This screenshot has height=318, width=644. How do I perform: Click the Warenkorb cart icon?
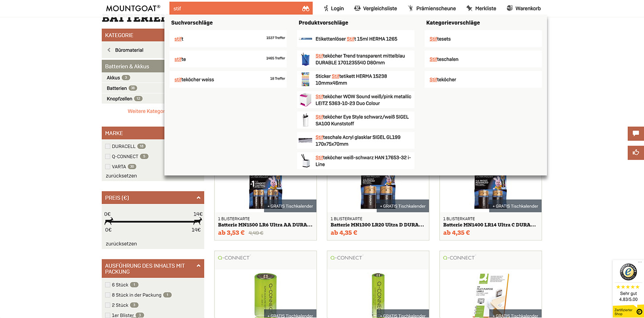point(510,8)
